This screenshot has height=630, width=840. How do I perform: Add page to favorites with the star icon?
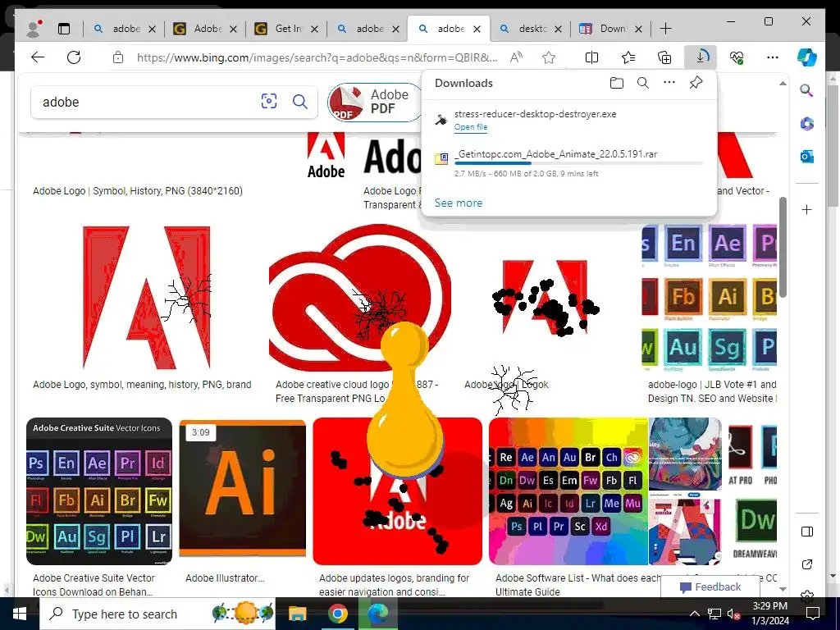[x=549, y=57]
